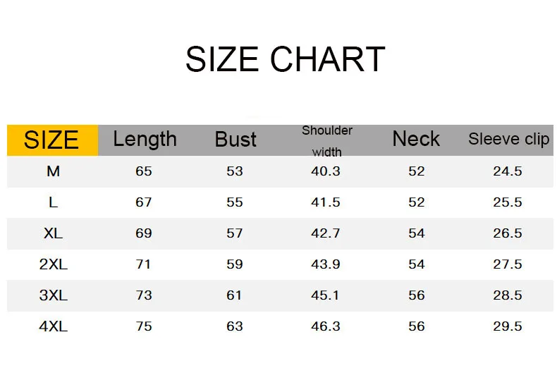This screenshot has height=392, width=557.
Task: Click the Bust column header
Action: tap(235, 140)
